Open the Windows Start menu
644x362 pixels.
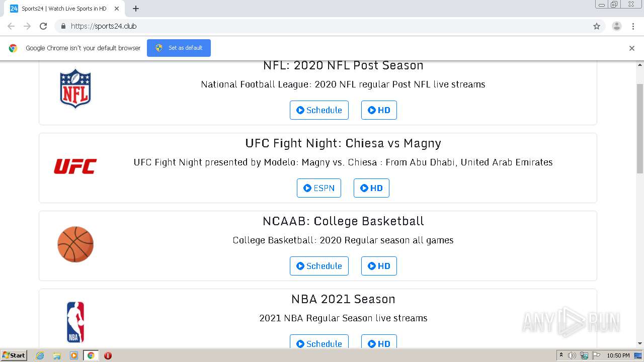point(14,355)
